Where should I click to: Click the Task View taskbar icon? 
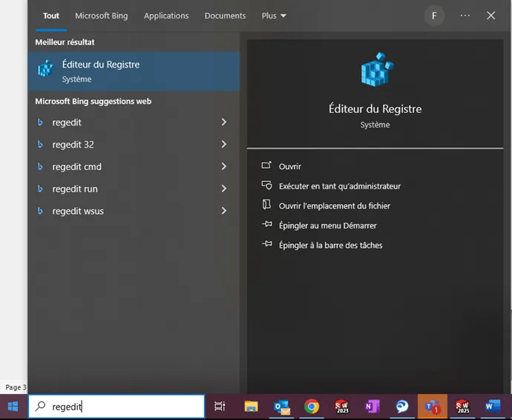[220, 407]
